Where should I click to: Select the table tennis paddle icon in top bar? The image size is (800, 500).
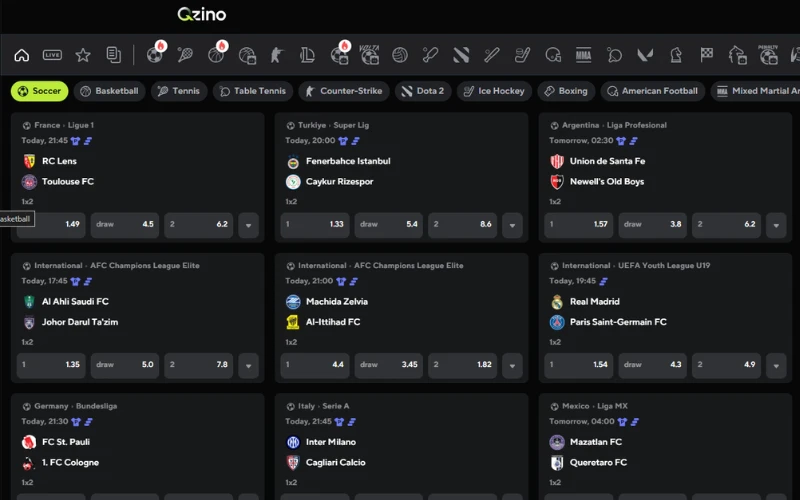click(614, 55)
